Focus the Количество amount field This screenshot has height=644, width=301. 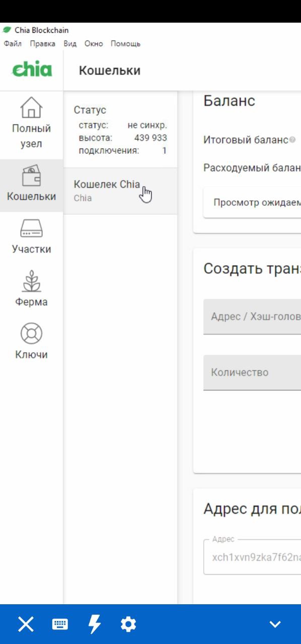click(252, 372)
